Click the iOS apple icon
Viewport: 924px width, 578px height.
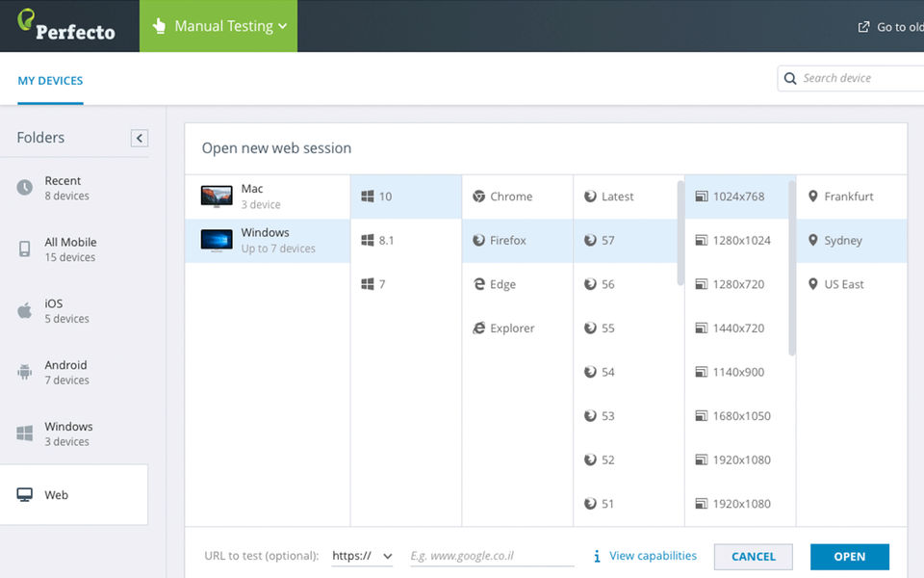[25, 310]
